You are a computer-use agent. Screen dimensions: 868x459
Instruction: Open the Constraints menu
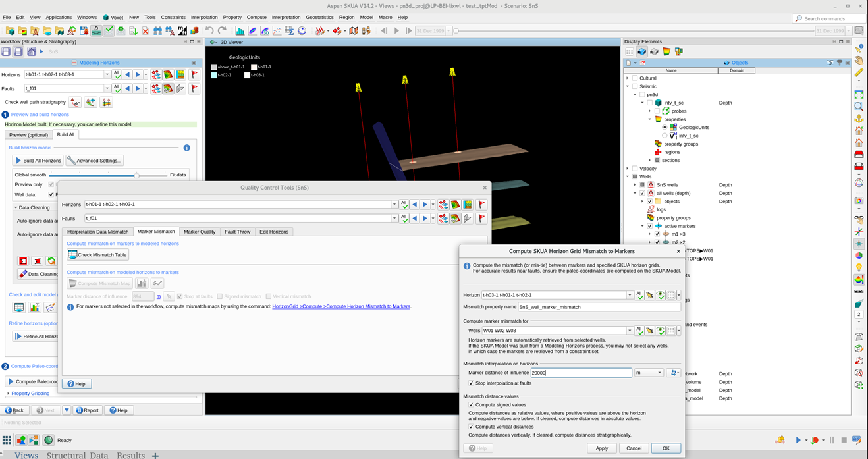(173, 18)
